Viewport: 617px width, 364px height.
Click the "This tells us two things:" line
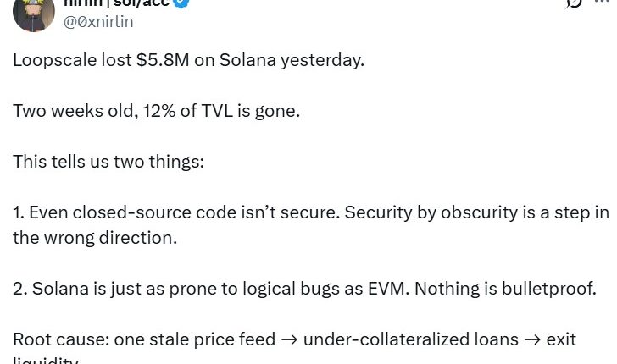(x=108, y=161)
